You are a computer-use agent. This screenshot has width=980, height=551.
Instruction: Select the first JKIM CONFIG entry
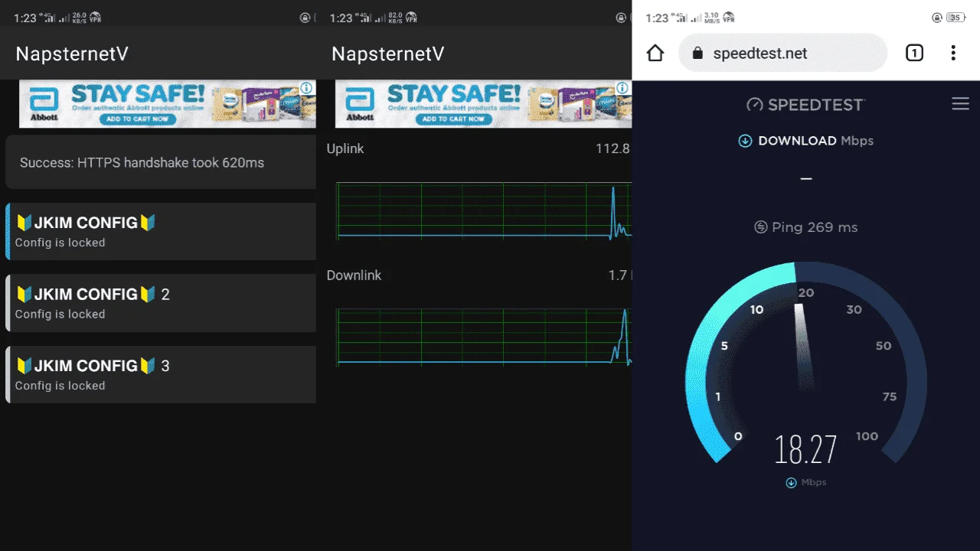161,231
